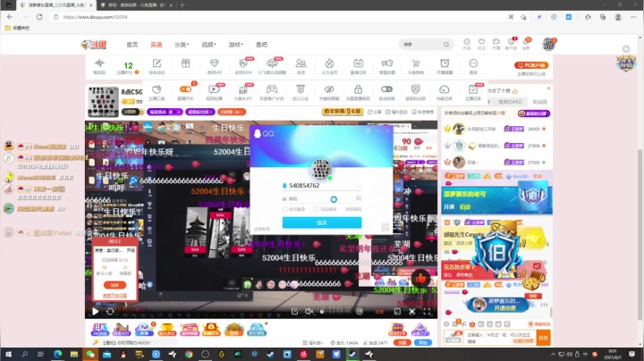Click the orange PC客户端 button

531,65
